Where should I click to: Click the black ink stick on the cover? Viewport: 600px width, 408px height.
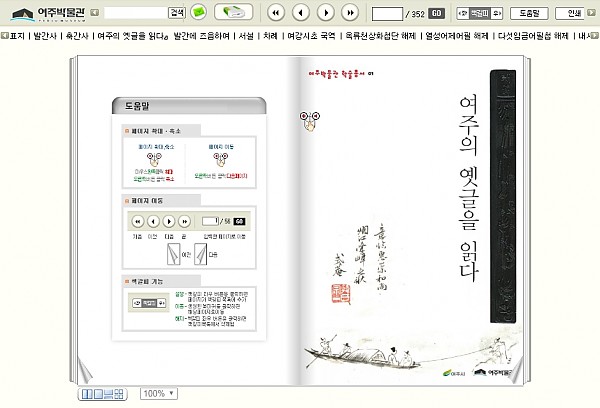click(503, 196)
